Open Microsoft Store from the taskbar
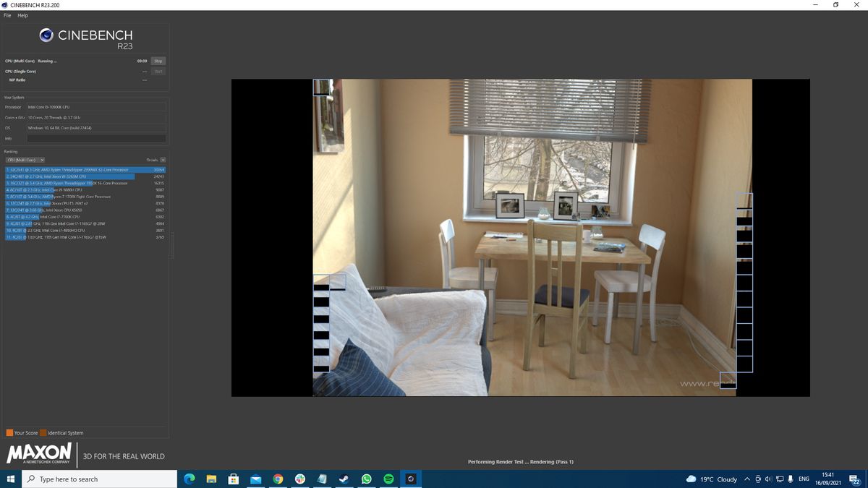The width and height of the screenshot is (868, 488). pos(234,479)
